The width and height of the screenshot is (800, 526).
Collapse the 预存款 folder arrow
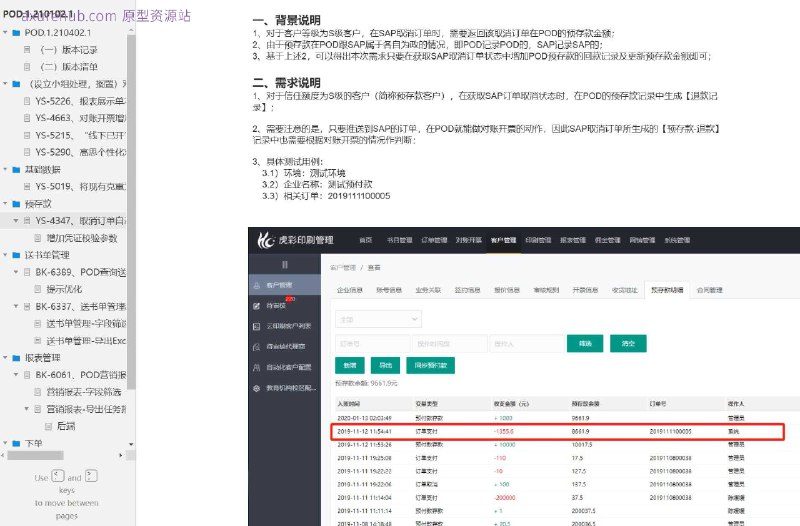[5, 204]
